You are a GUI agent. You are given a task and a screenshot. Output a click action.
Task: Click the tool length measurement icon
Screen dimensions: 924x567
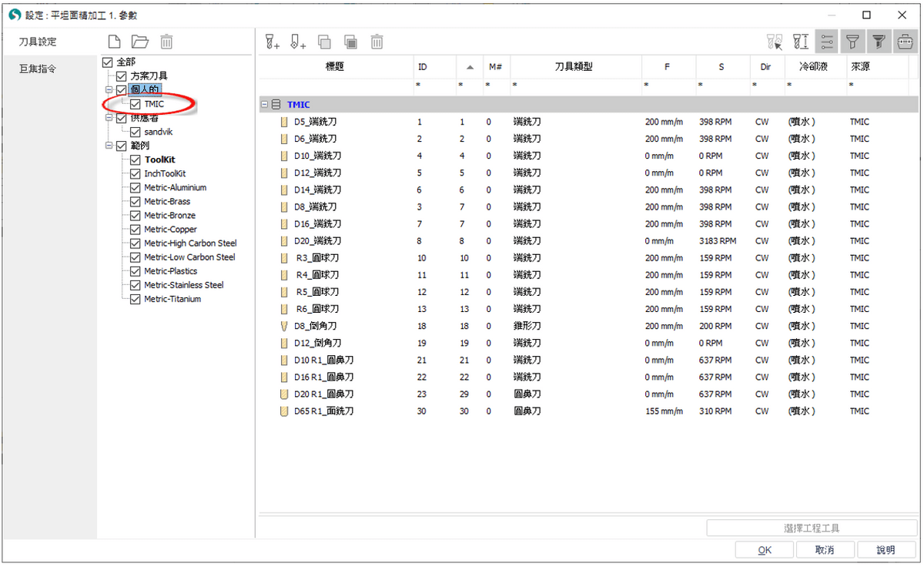point(801,42)
